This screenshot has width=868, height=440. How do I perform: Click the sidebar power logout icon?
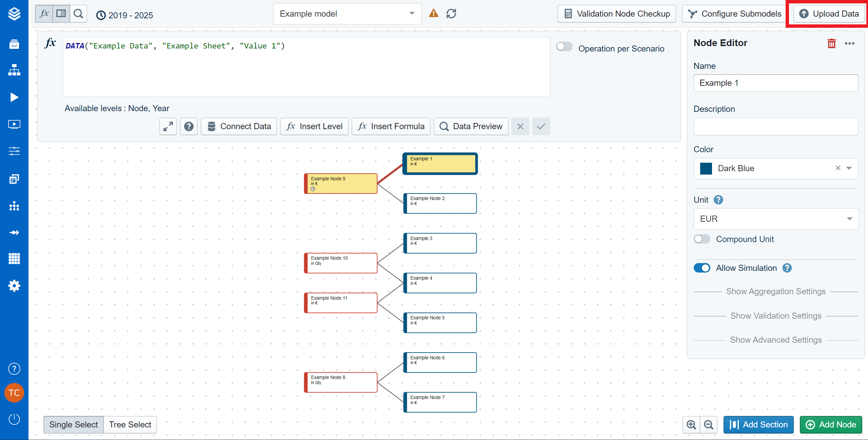coord(14,419)
